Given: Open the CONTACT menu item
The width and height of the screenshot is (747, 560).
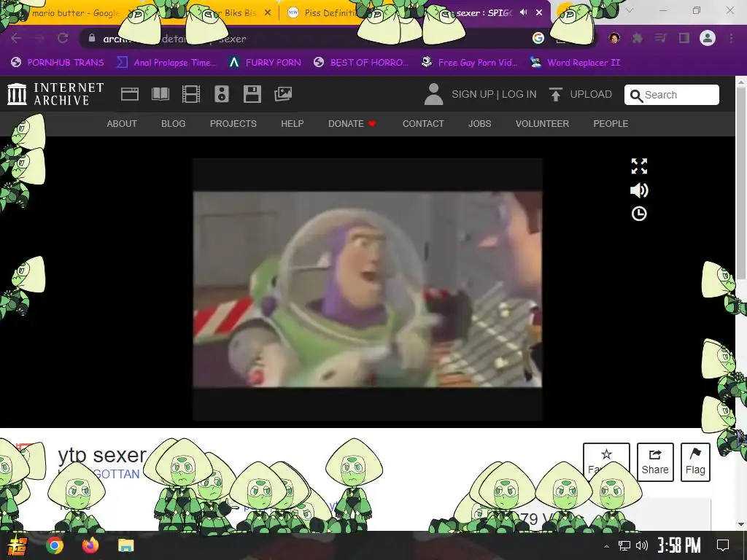Looking at the screenshot, I should coord(423,124).
